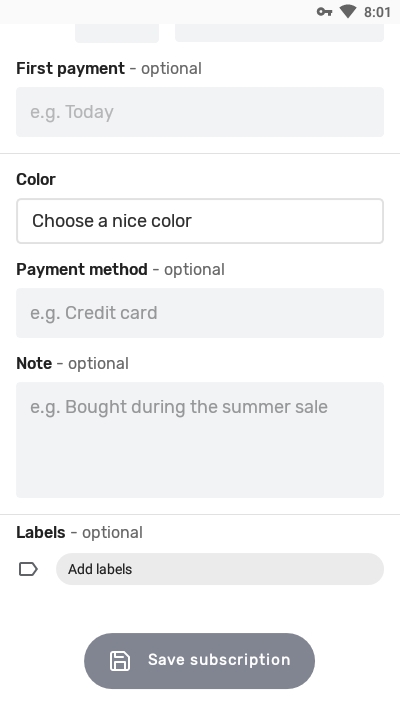Open the Add labels chip
This screenshot has width=400, height=711.
coord(220,569)
